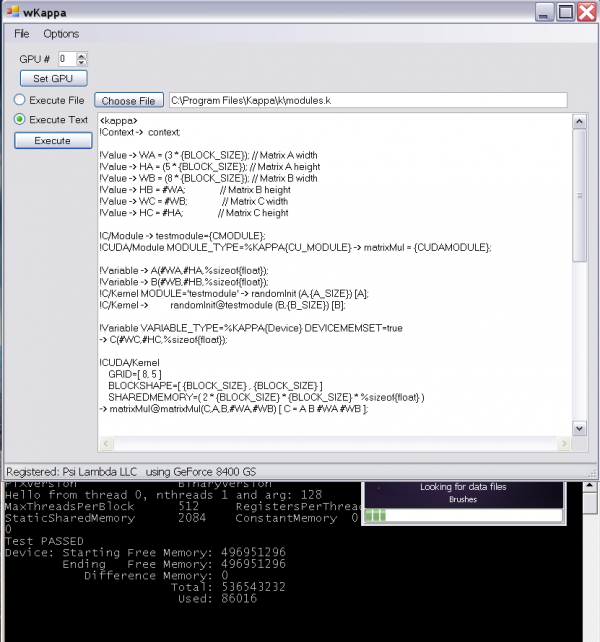Select the Execute Text radio button

(19, 119)
